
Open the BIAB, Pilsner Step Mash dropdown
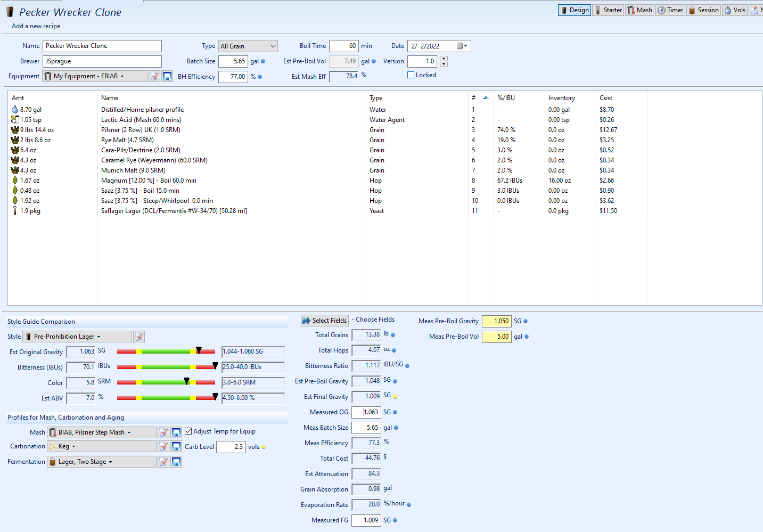102,432
